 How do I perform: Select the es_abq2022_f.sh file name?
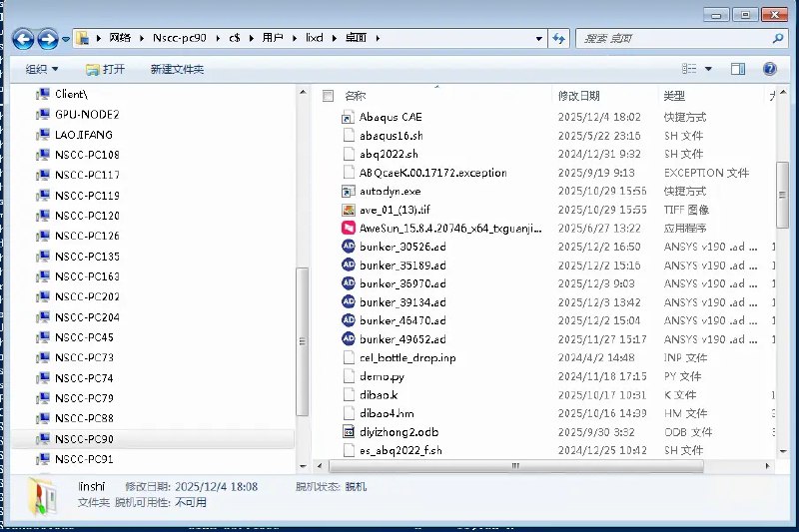(x=400, y=450)
